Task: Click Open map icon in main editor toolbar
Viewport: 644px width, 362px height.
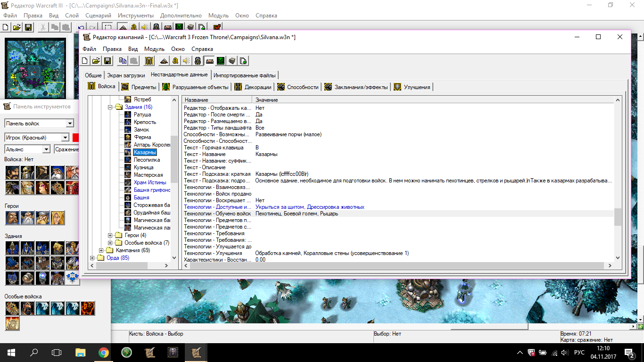Action: tap(17, 27)
